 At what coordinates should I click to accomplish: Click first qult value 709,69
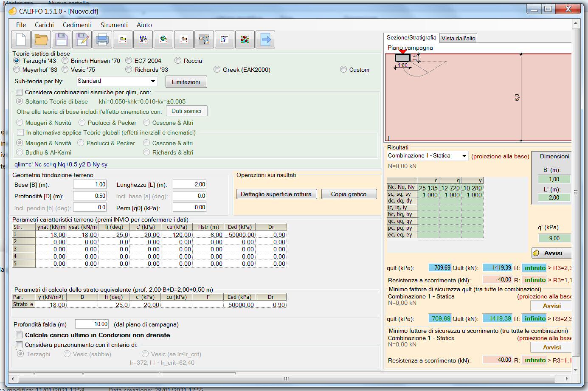[x=440, y=267]
